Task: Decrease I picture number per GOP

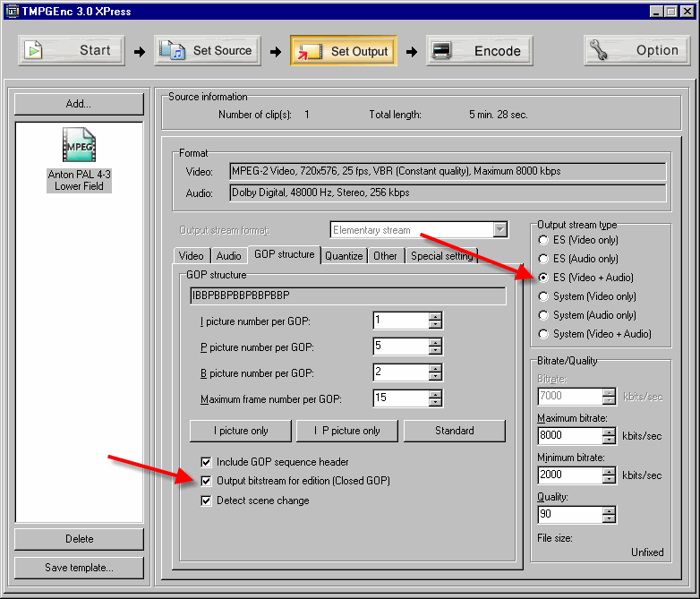Action: coord(435,324)
